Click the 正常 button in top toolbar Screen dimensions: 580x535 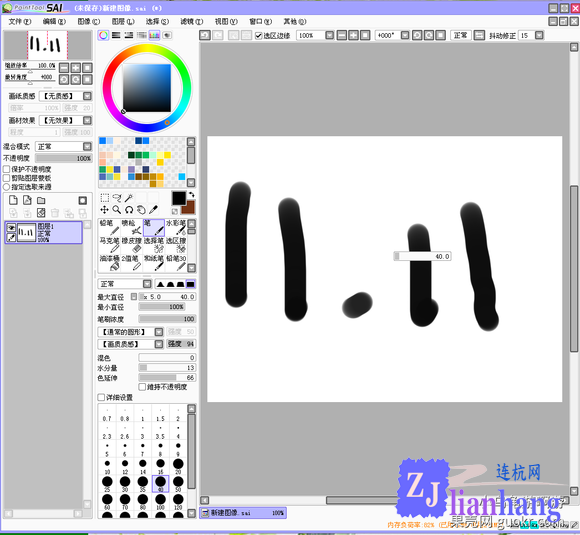pyautogui.click(x=461, y=35)
